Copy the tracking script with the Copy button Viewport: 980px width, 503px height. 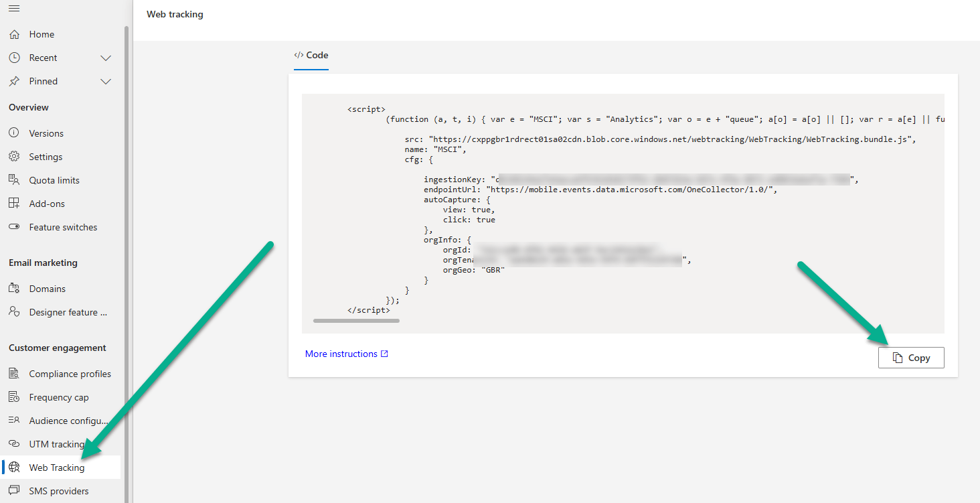[x=911, y=358]
